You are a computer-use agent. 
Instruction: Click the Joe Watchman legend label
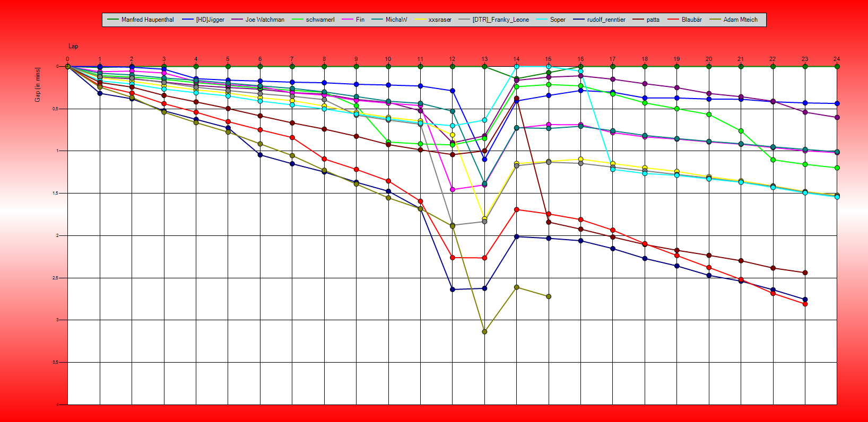(265, 20)
